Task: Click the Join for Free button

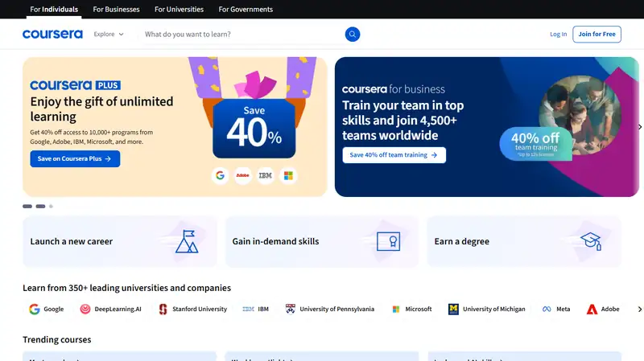Action: click(x=597, y=34)
